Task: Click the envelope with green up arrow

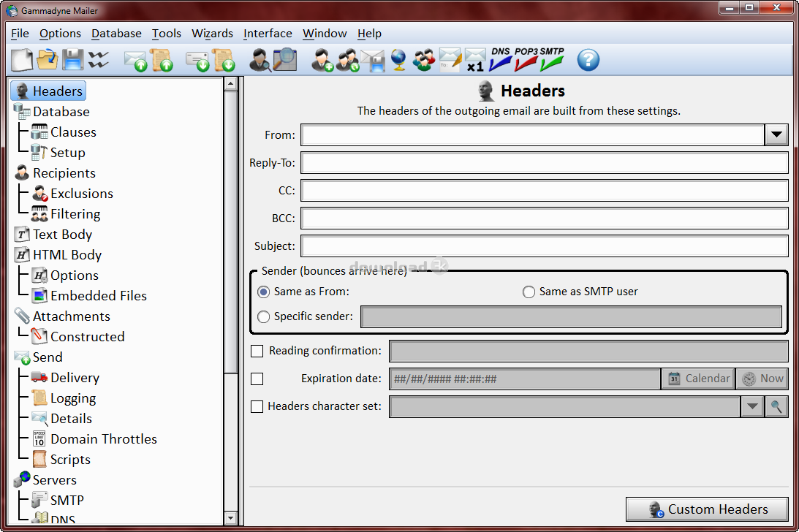Action: tap(135, 60)
